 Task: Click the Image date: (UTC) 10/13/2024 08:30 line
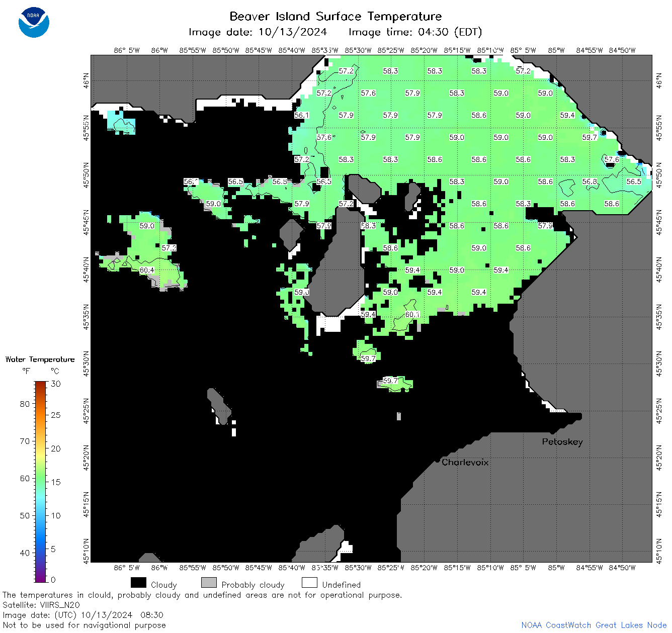[x=83, y=615]
